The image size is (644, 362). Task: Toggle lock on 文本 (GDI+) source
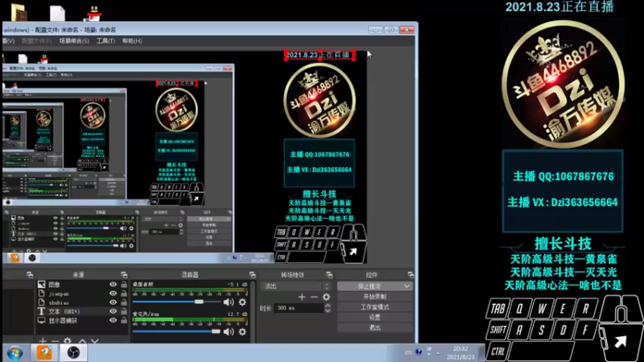(x=124, y=311)
